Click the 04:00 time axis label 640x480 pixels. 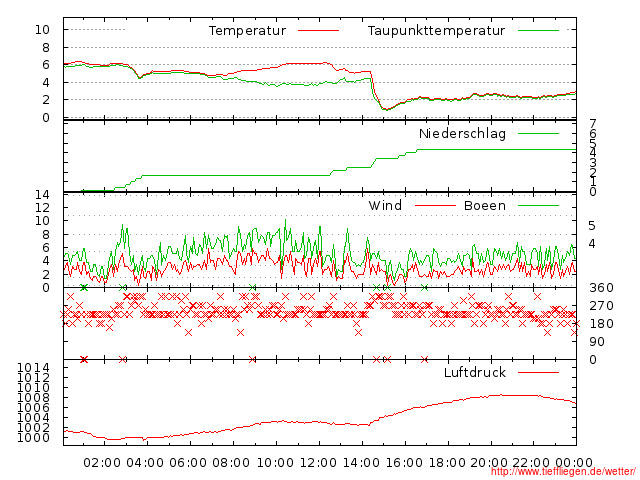pos(145,463)
